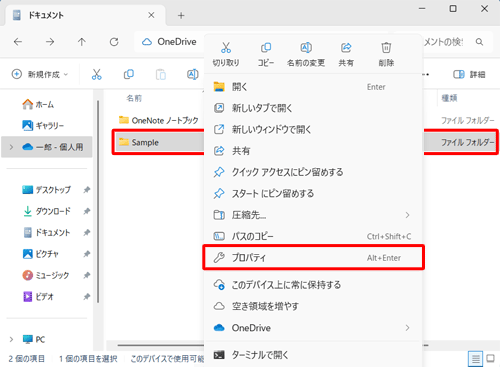Expand the 一郎 - 個人用 tree node
The width and height of the screenshot is (500, 367).
pos(11,147)
